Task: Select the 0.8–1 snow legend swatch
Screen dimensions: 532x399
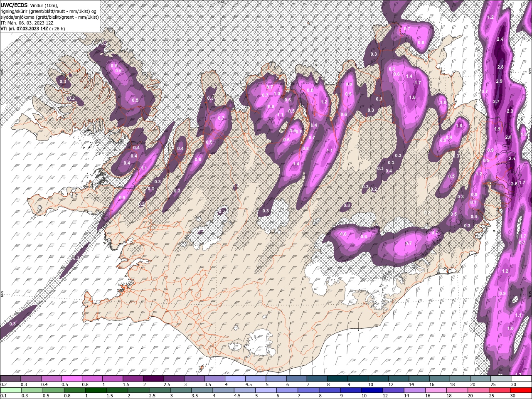Action: pos(92,379)
